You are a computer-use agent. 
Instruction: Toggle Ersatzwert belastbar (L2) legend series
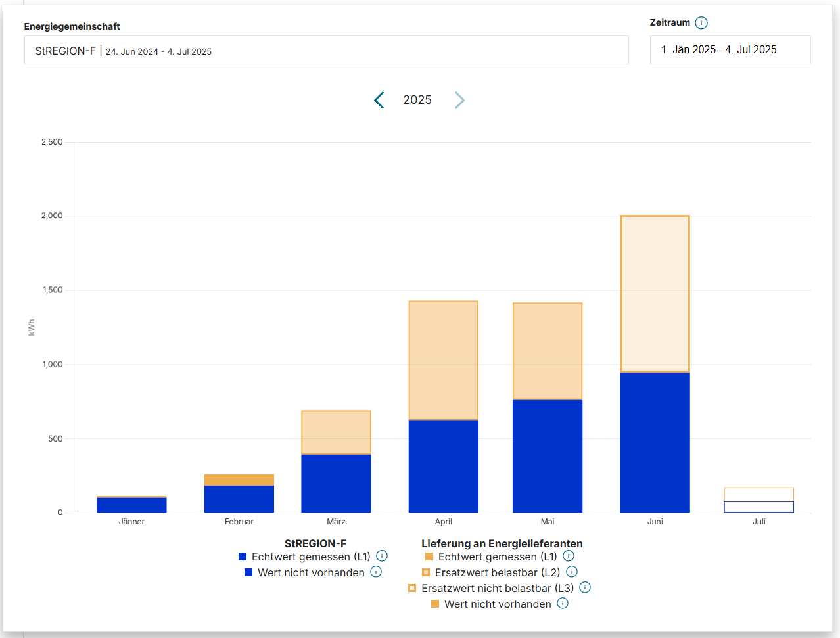(497, 572)
